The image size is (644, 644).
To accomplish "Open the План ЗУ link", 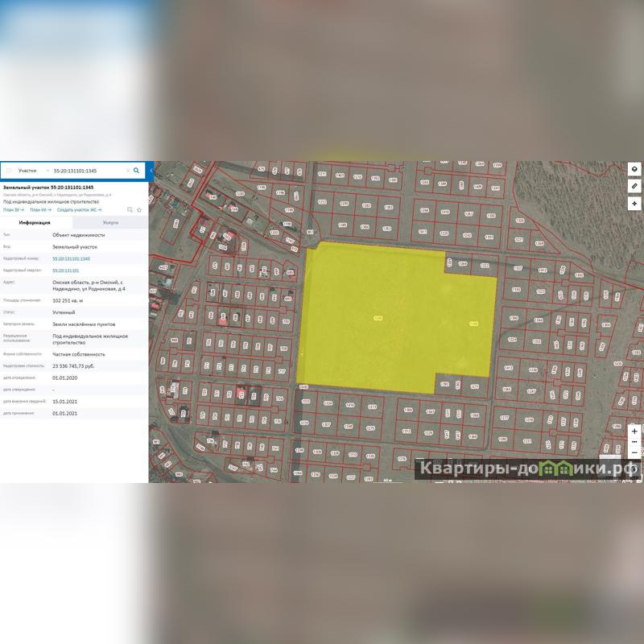I will [x=14, y=209].
